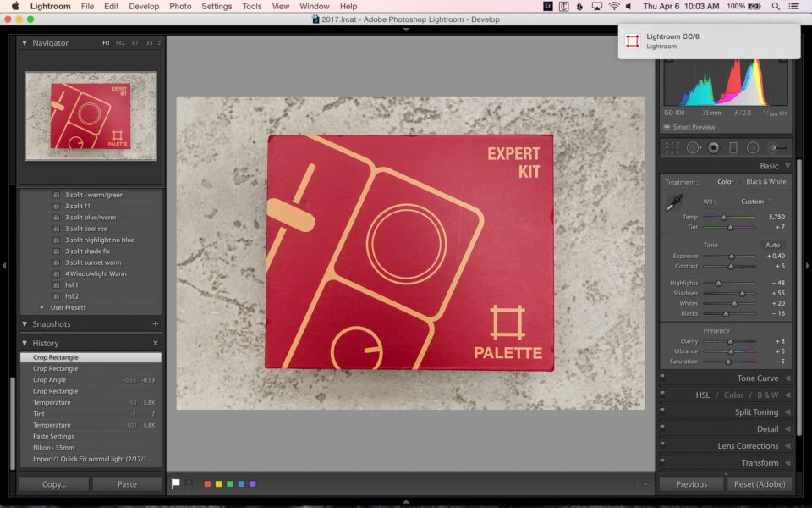Screen dimensions: 812x508
Task: Expand the Split Toning panel
Action: pos(787,412)
